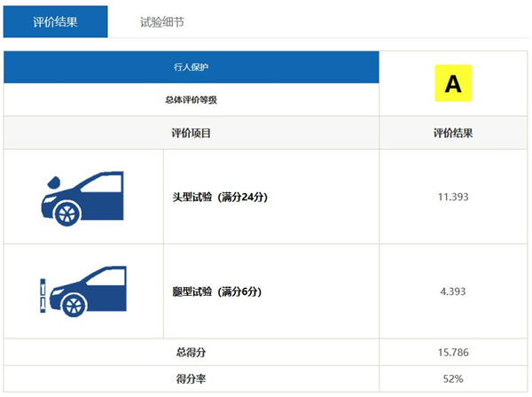Click the wheel of the leg-test car icon
This screenshot has width=532, height=397.
pos(74,307)
